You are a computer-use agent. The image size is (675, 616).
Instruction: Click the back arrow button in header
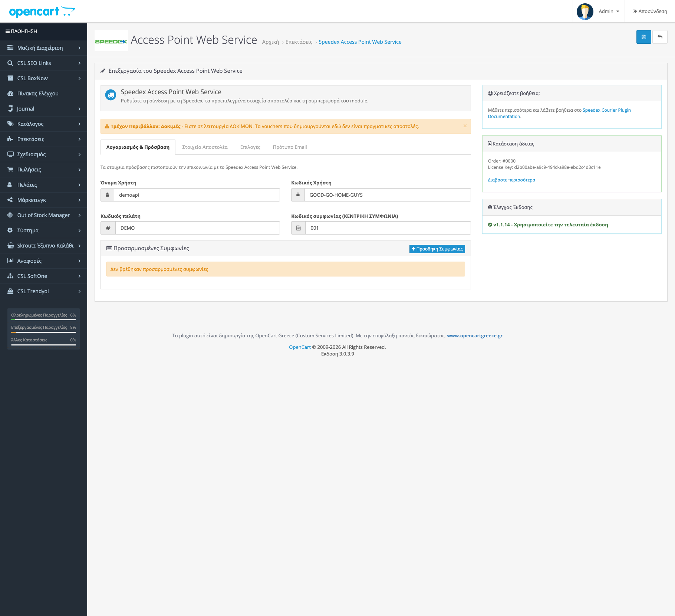pos(660,37)
